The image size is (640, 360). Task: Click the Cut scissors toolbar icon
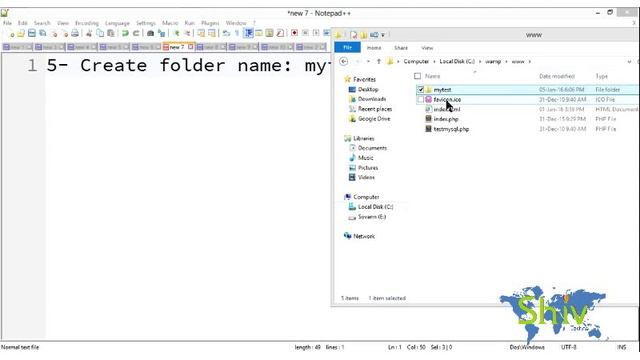(89, 33)
